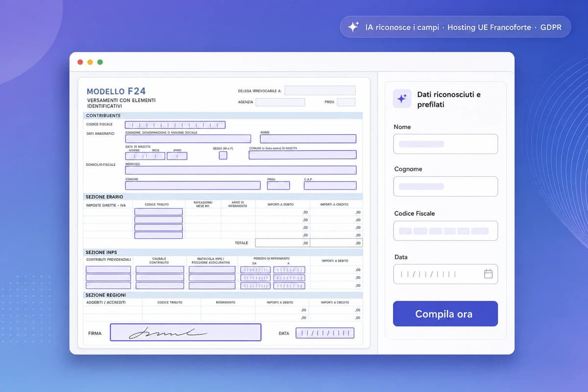Click the 'Delega irrevocabile a' field

[x=320, y=90]
